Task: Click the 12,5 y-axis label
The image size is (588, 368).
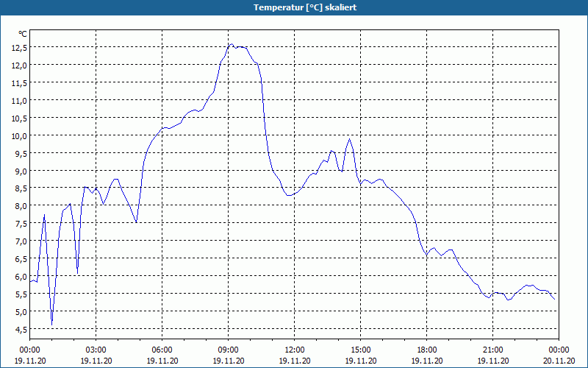Action: 20,48
